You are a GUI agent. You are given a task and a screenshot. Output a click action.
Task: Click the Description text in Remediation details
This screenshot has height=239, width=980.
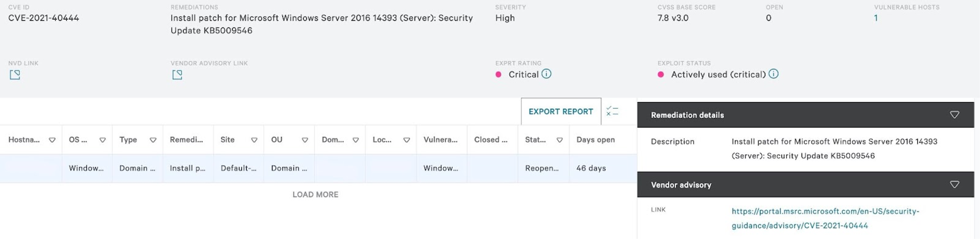[834, 148]
